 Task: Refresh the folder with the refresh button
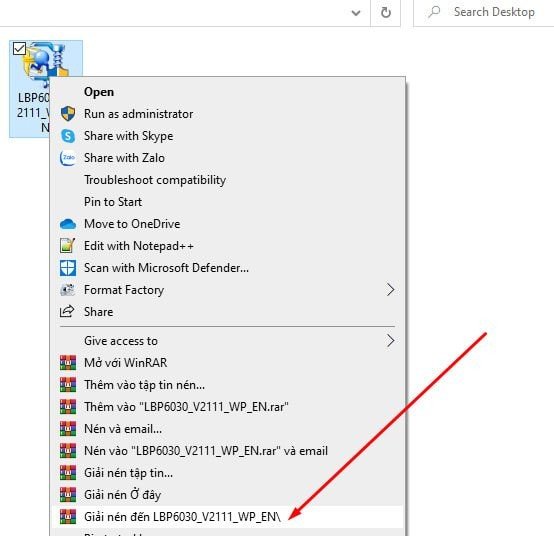click(386, 13)
